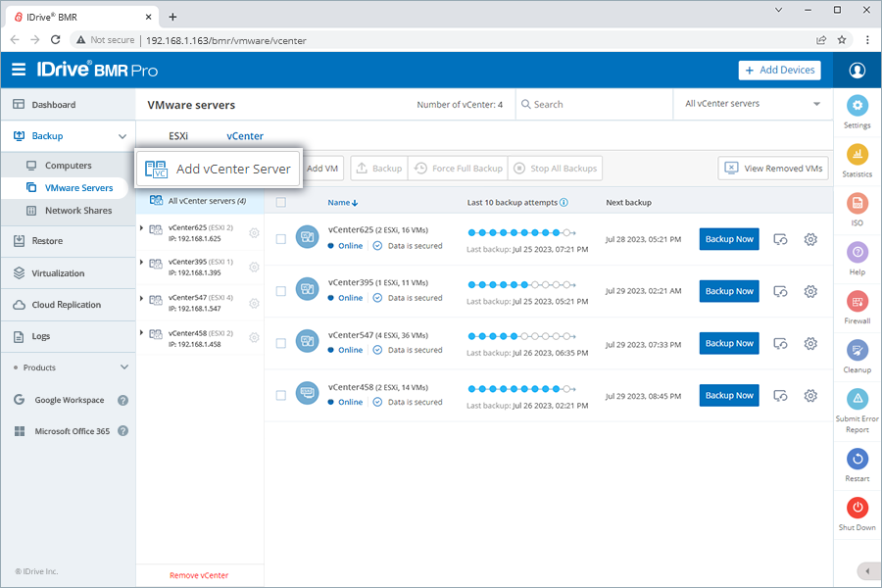Image resolution: width=882 pixels, height=588 pixels.
Task: Open Settings in right sidebar
Action: 857,105
